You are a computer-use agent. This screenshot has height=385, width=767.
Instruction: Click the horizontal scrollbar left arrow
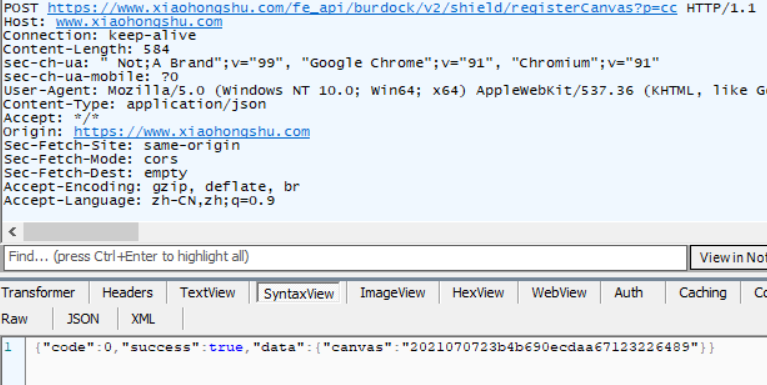pyautogui.click(x=13, y=231)
